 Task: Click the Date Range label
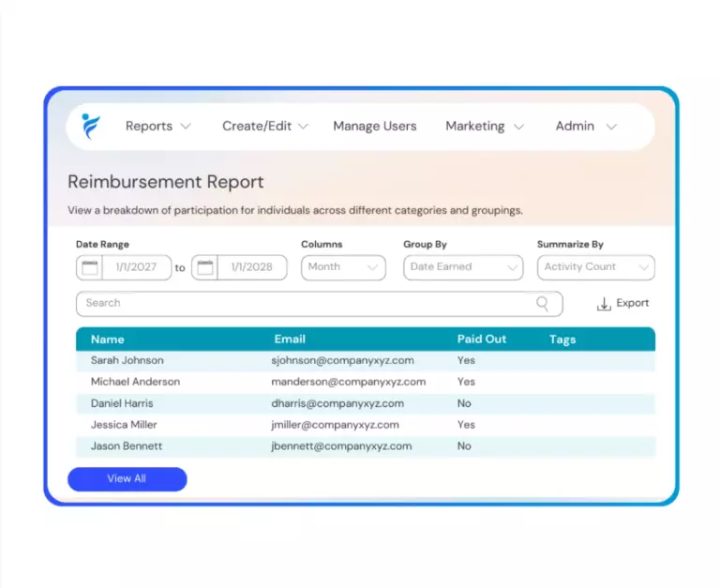pyautogui.click(x=102, y=245)
